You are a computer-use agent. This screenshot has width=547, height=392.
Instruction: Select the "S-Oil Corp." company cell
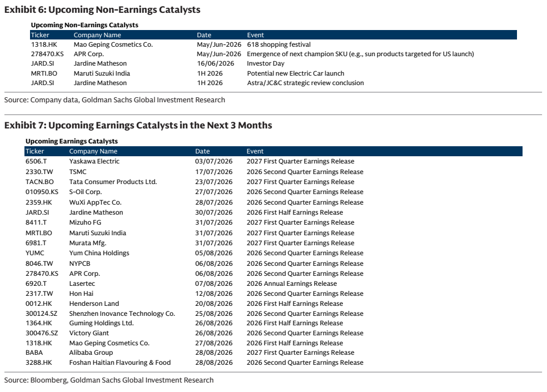(x=86, y=192)
